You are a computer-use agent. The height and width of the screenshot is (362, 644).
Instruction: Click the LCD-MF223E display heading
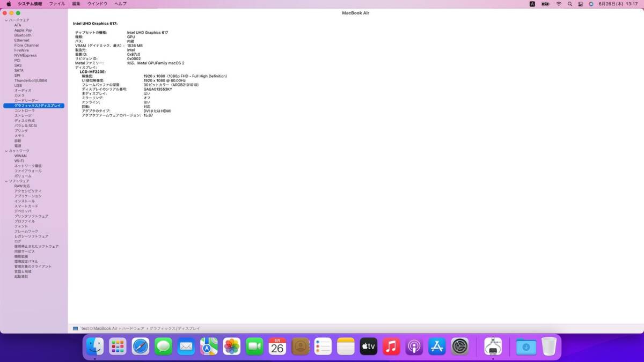[x=93, y=71]
